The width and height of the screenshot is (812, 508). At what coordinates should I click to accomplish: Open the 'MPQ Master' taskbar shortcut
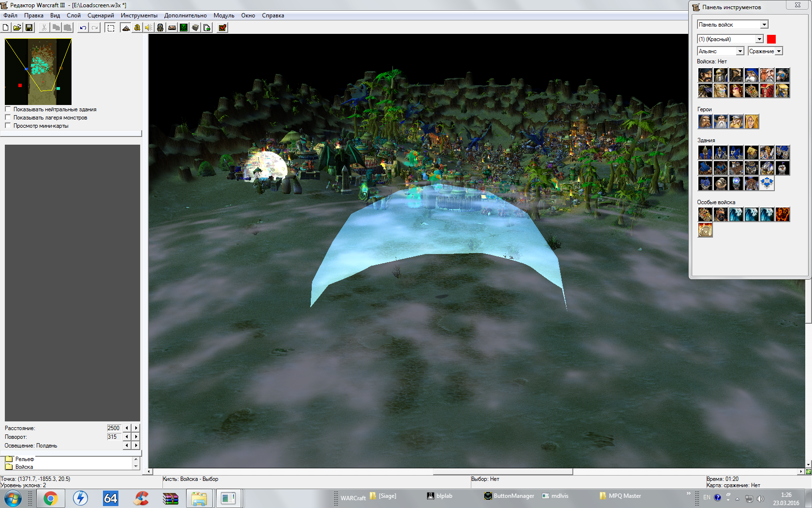pos(620,496)
